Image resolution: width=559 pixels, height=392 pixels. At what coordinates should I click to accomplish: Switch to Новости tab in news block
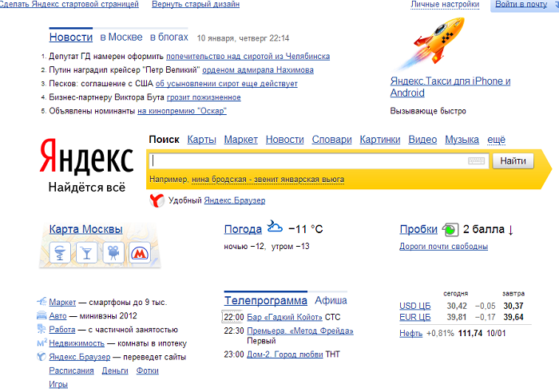click(x=71, y=37)
